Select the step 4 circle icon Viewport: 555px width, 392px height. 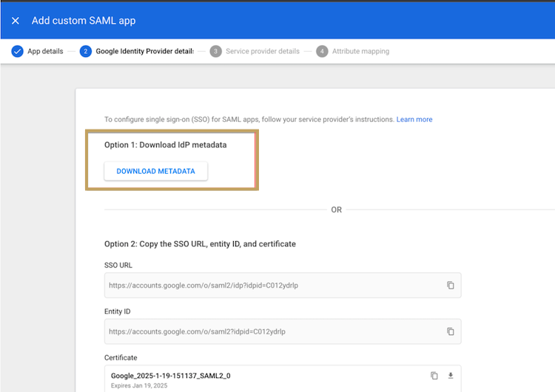coord(322,51)
